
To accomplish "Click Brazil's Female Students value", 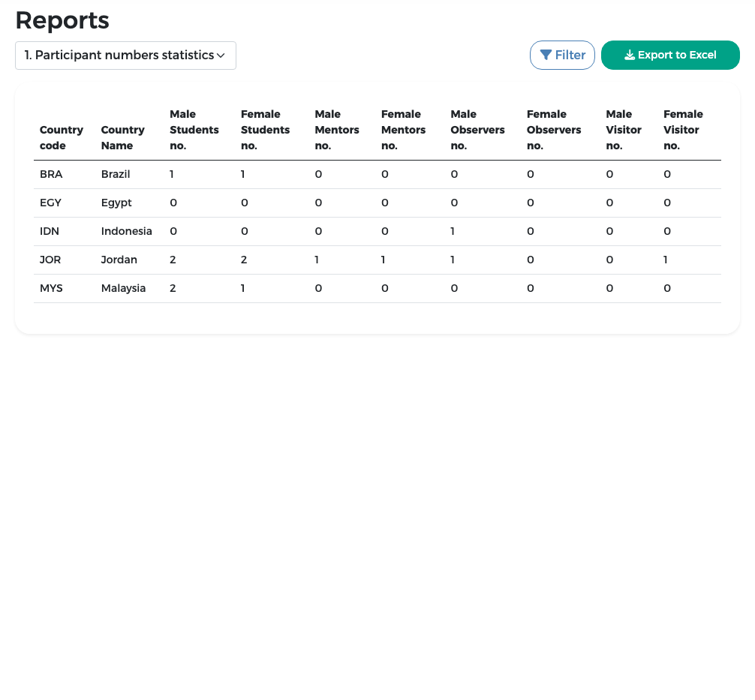I will (242, 174).
